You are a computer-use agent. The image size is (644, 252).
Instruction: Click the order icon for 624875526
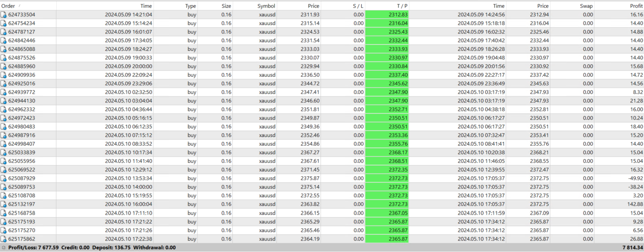[x=3, y=58]
